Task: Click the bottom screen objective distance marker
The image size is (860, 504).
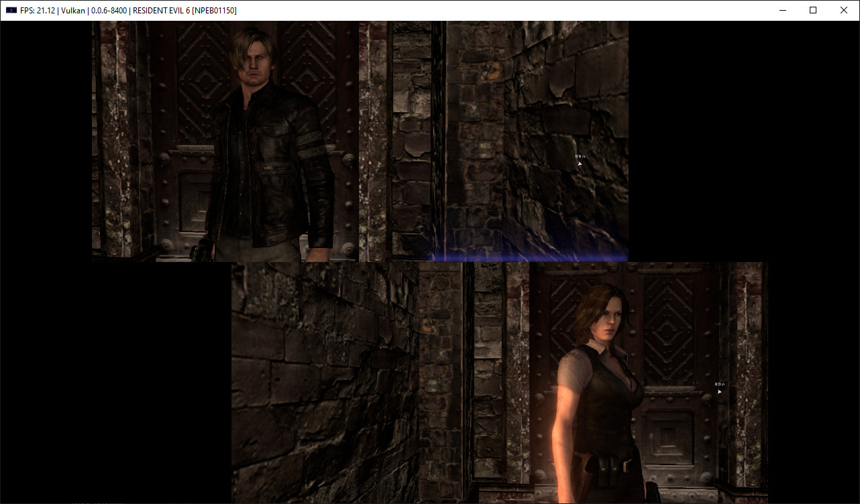Action: 719,387
